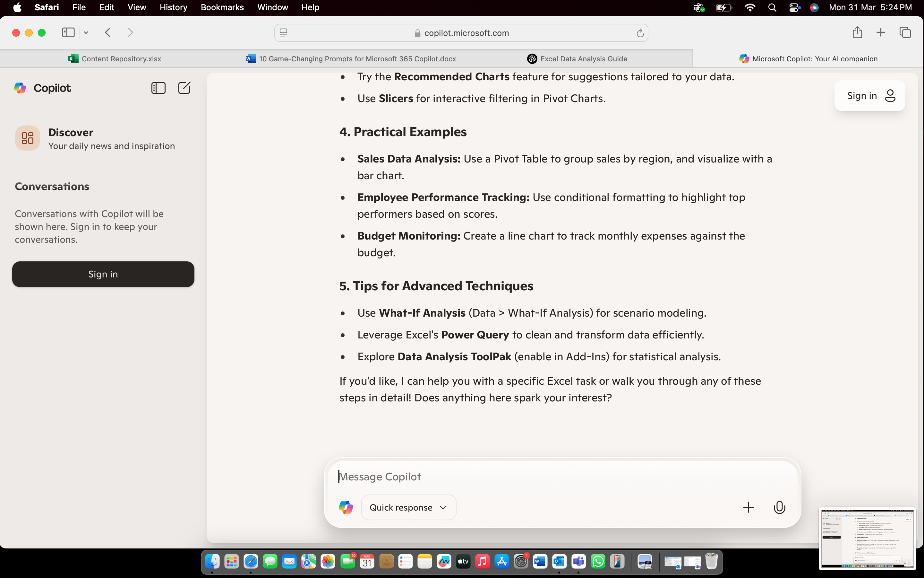Viewport: 924px width, 578px height.
Task: Click the Sign in button at top right
Action: point(869,96)
